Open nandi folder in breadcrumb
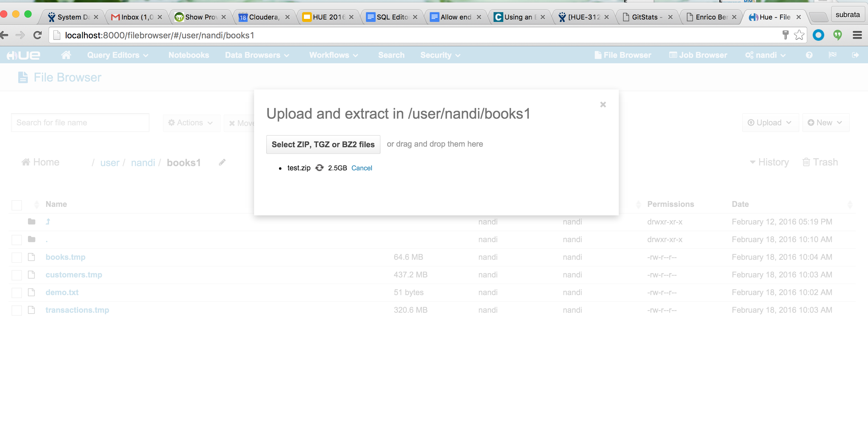The height and width of the screenshot is (435, 868). tap(143, 162)
